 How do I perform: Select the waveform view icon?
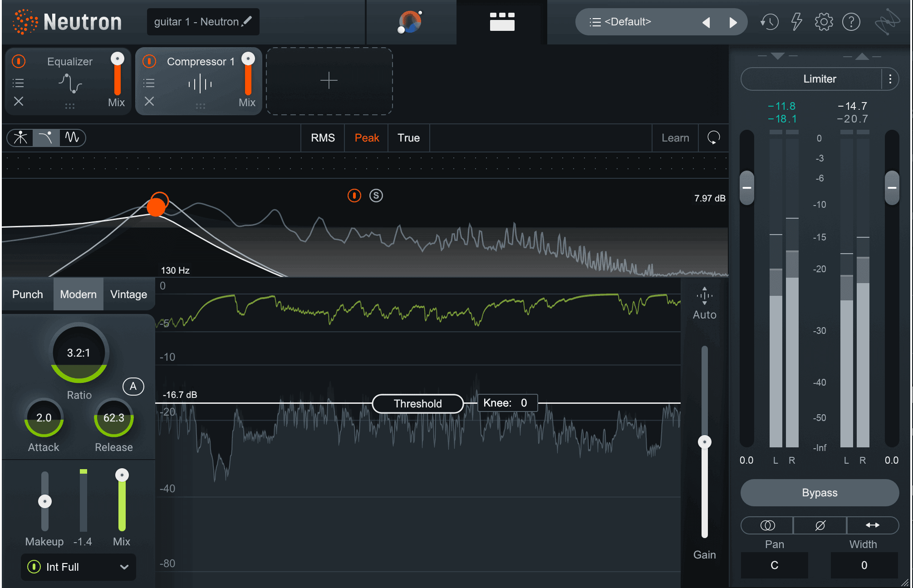pyautogui.click(x=72, y=137)
